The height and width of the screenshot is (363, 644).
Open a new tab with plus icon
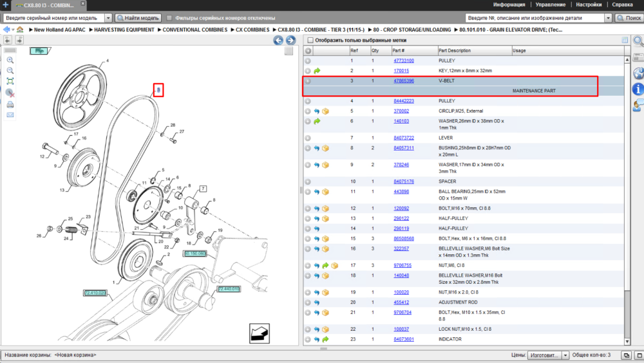click(x=5, y=5)
